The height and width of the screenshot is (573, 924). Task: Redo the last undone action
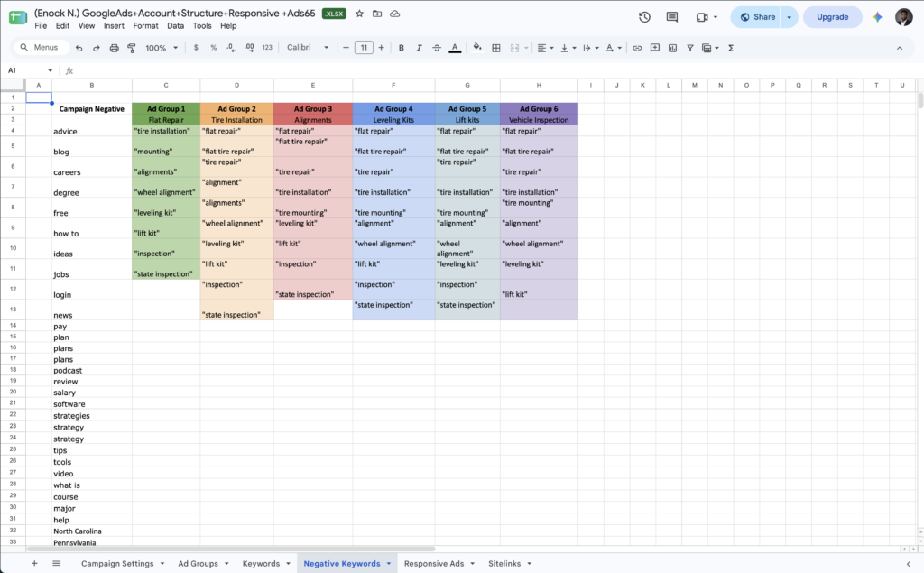point(96,48)
